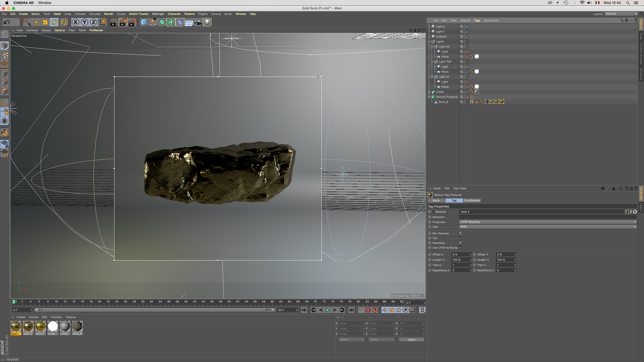Enable the Mix Textures checkbox
The height and width of the screenshot is (362, 644).
pyautogui.click(x=461, y=233)
